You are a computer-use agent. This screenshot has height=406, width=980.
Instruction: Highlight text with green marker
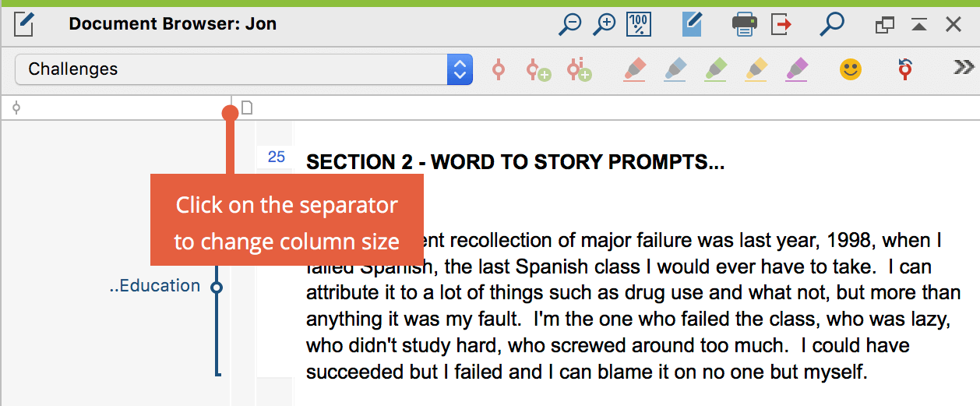click(716, 69)
